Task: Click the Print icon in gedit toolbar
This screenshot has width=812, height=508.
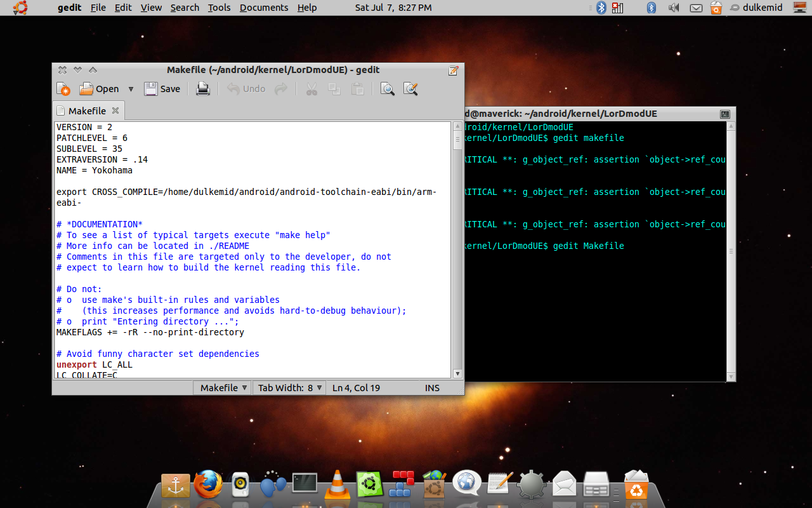Action: [x=203, y=89]
